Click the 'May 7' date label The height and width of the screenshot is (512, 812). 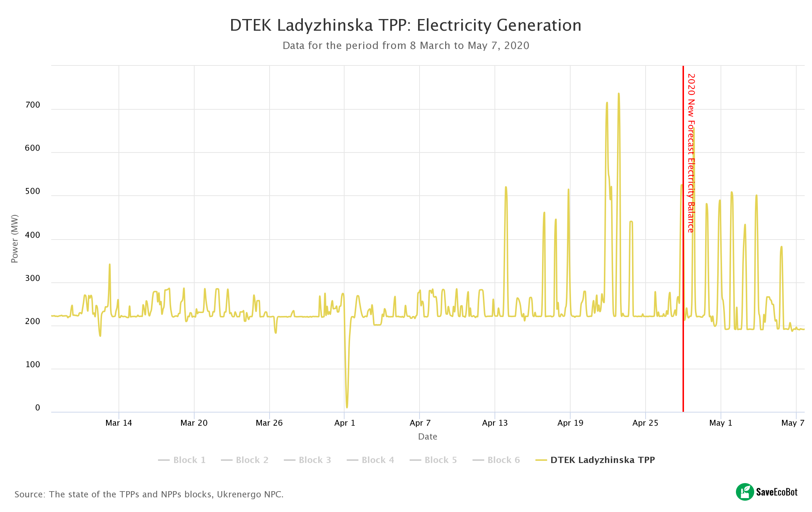(x=793, y=423)
